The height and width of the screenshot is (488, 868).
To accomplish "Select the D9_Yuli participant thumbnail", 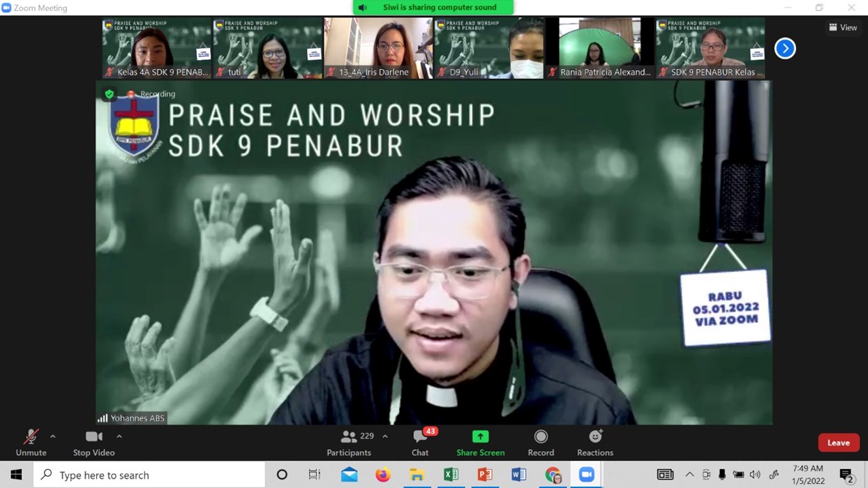I will (x=489, y=48).
